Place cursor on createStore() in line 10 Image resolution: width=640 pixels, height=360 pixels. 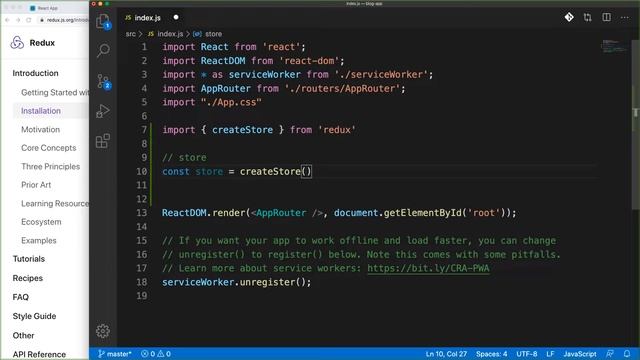[276, 171]
